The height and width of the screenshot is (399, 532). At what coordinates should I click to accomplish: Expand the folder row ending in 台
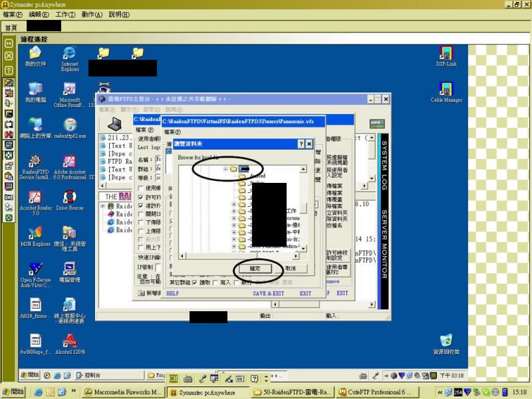point(234,239)
